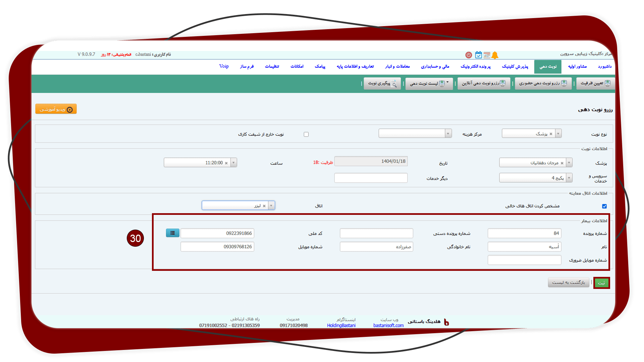The image size is (644, 362).
Task: Open the پذیرش کلینیک menu
Action: tap(515, 66)
